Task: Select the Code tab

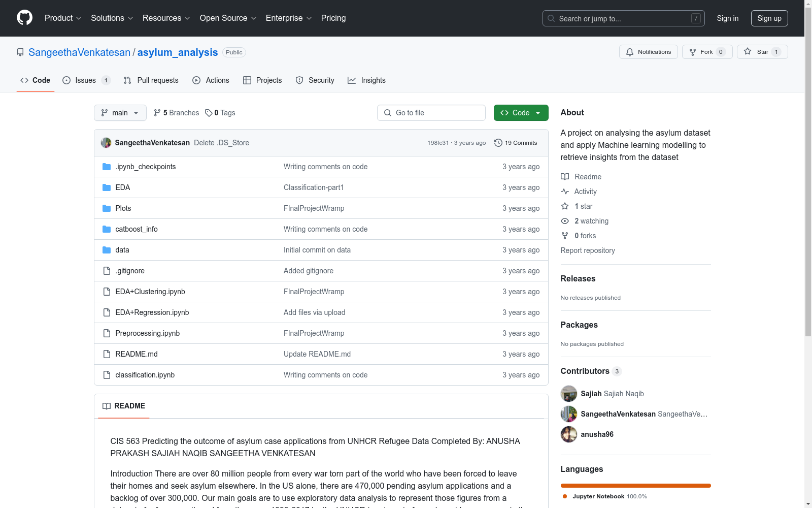Action: point(36,80)
